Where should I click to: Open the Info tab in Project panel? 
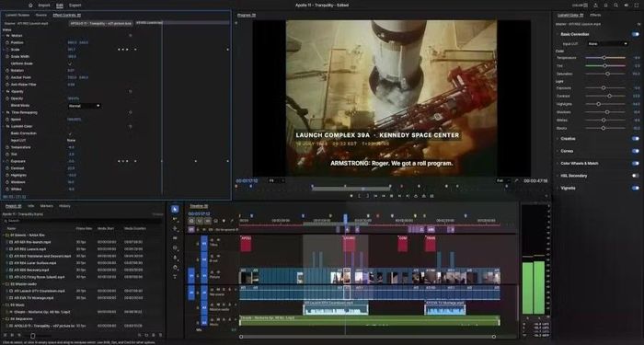coord(30,206)
